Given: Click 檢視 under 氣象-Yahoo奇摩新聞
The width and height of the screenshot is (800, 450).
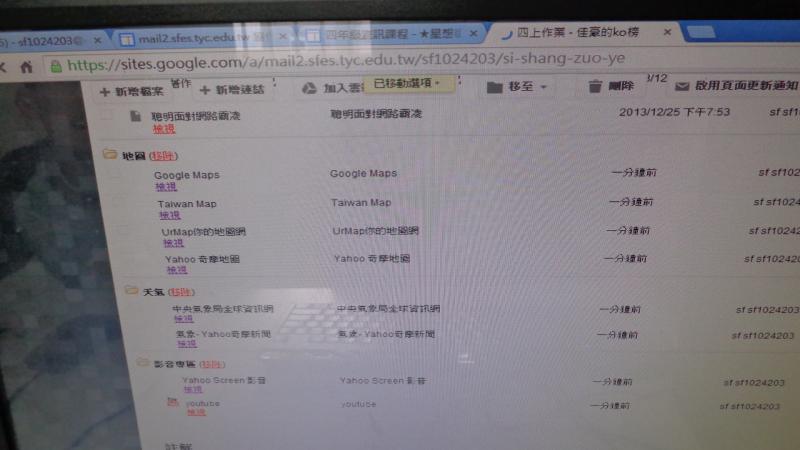Looking at the screenshot, I should (187, 344).
